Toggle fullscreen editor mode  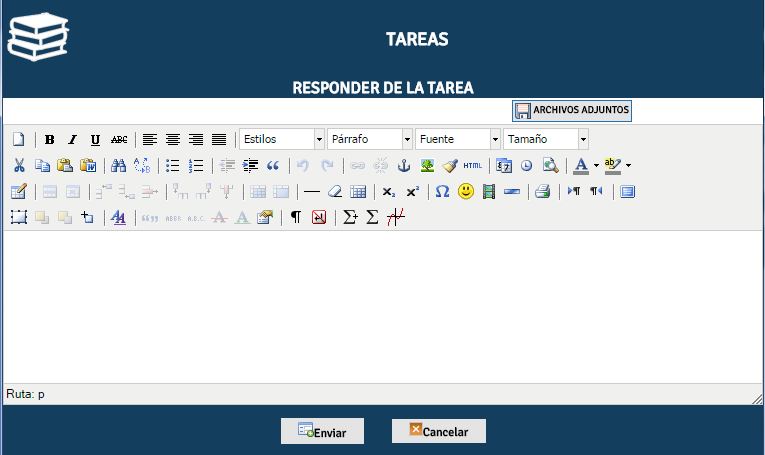(x=627, y=192)
